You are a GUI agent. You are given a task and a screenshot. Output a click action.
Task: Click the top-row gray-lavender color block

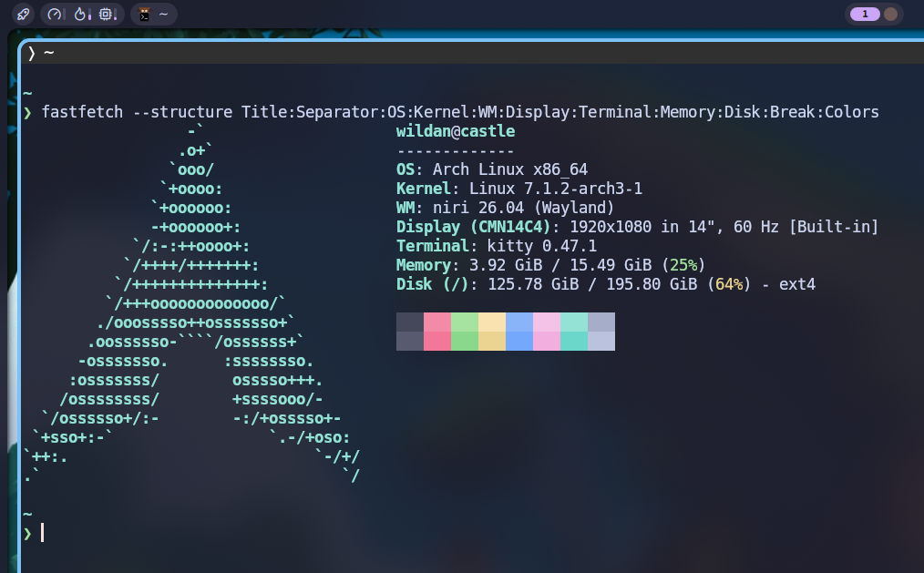(x=601, y=322)
